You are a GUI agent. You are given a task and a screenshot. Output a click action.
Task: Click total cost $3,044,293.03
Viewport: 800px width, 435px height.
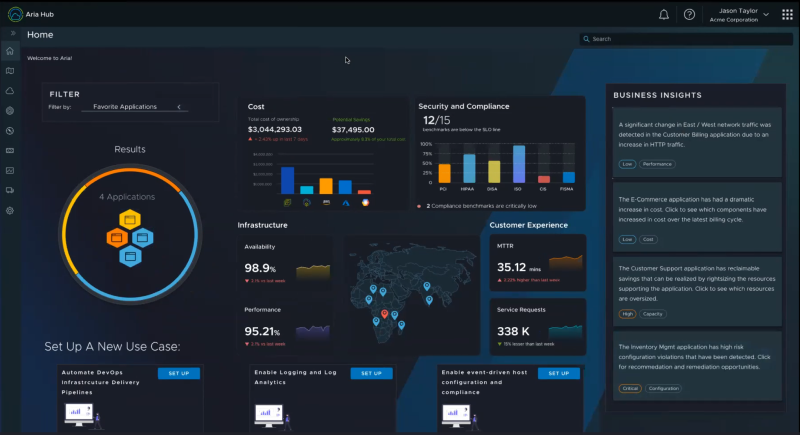pyautogui.click(x=274, y=130)
